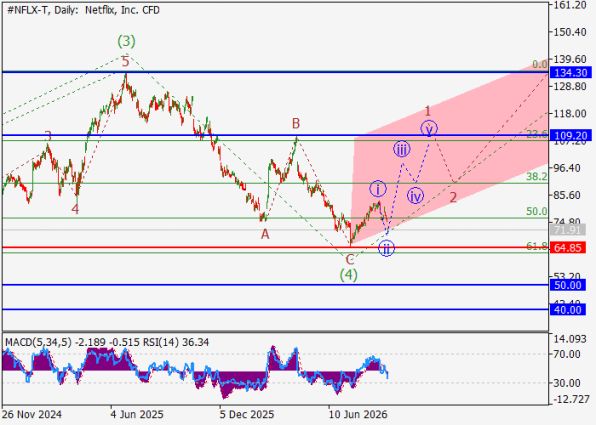Select the gray 71.91 current price label

tap(567, 230)
